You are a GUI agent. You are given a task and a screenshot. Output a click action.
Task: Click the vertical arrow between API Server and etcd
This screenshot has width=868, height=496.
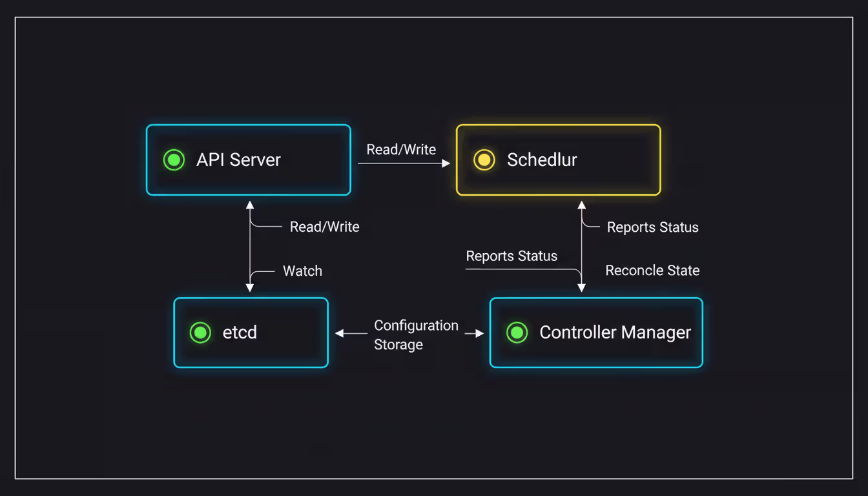[x=249, y=245]
